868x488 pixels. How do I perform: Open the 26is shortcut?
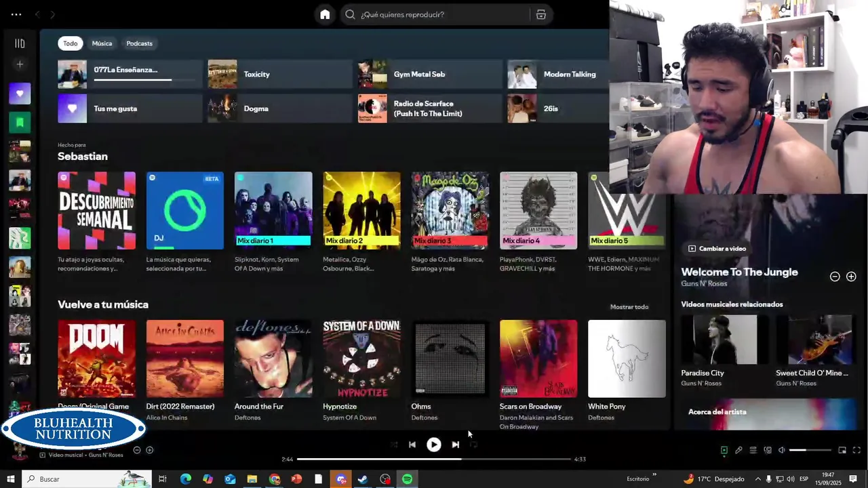(558, 108)
